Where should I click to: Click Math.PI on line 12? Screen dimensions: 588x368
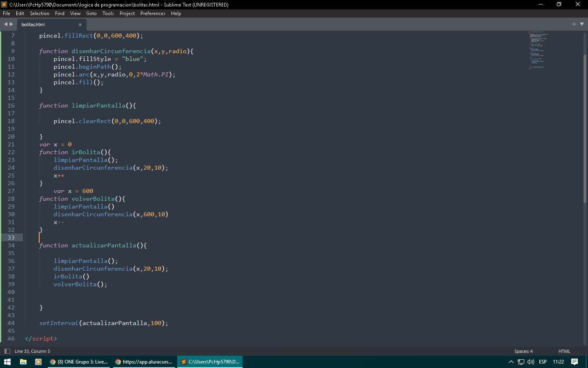click(156, 74)
